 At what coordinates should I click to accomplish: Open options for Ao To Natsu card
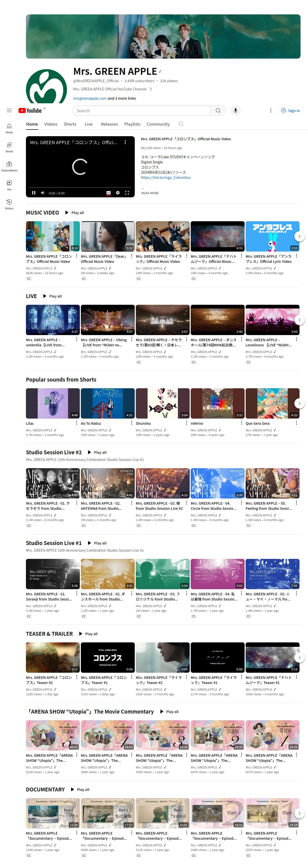pyautogui.click(x=132, y=423)
